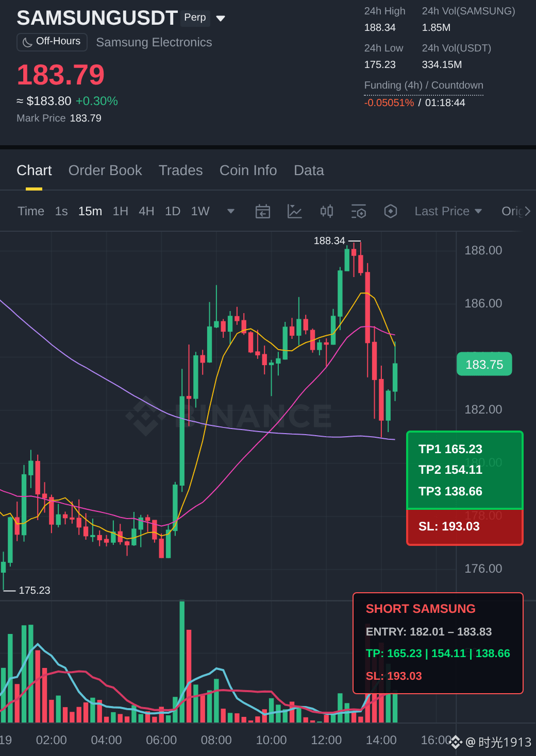Tap the 24h Vol(SAMSUNG) 1.85M value

436,28
